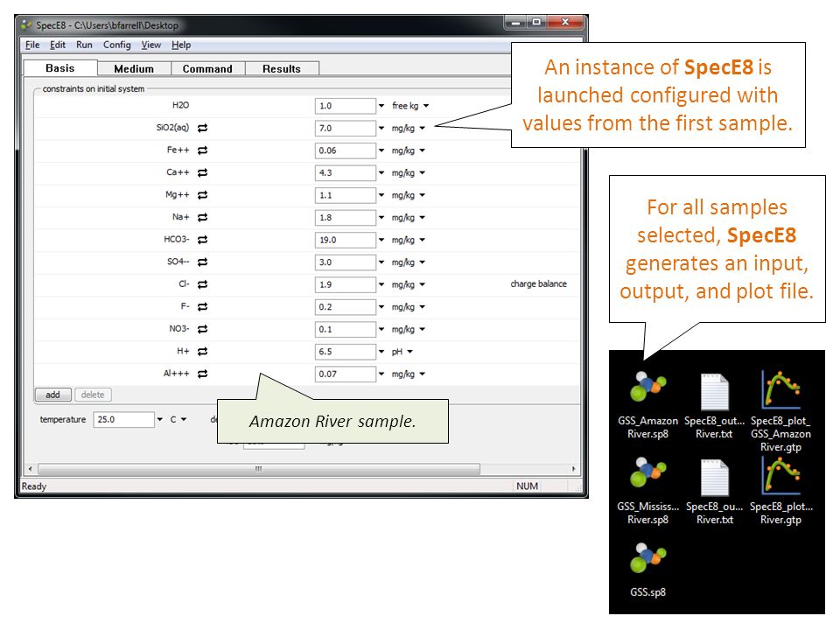Open pH units dropdown for H+

(410, 352)
